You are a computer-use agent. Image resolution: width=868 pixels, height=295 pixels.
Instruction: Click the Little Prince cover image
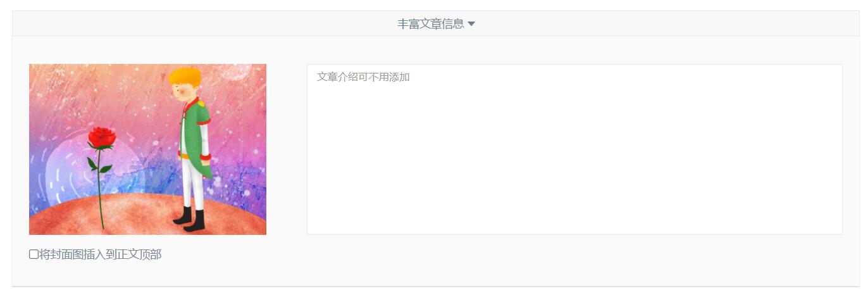(147, 149)
